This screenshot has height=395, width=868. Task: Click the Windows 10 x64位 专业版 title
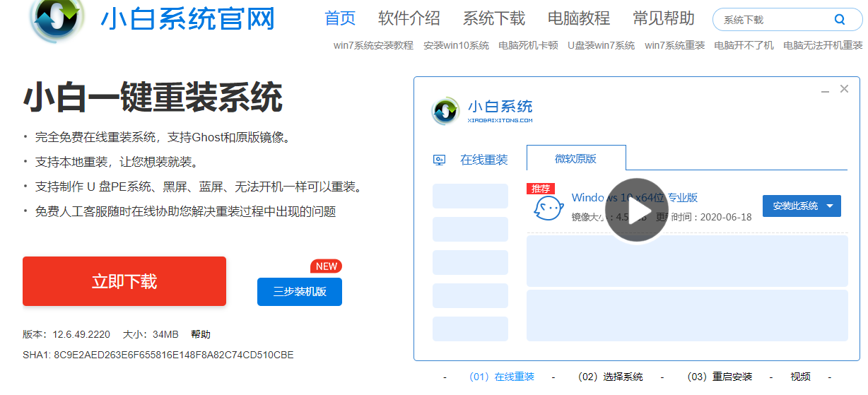[635, 197]
